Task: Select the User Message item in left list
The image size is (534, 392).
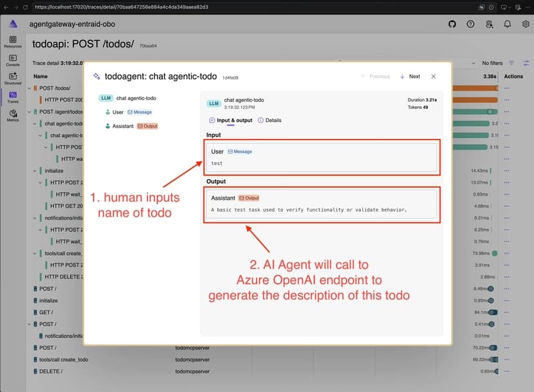Action: (128, 112)
